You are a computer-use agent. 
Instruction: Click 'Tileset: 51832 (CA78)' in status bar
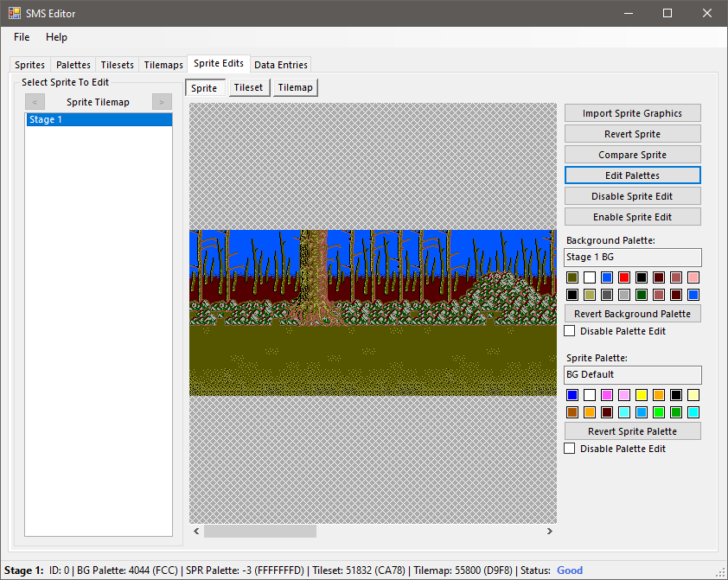(359, 570)
